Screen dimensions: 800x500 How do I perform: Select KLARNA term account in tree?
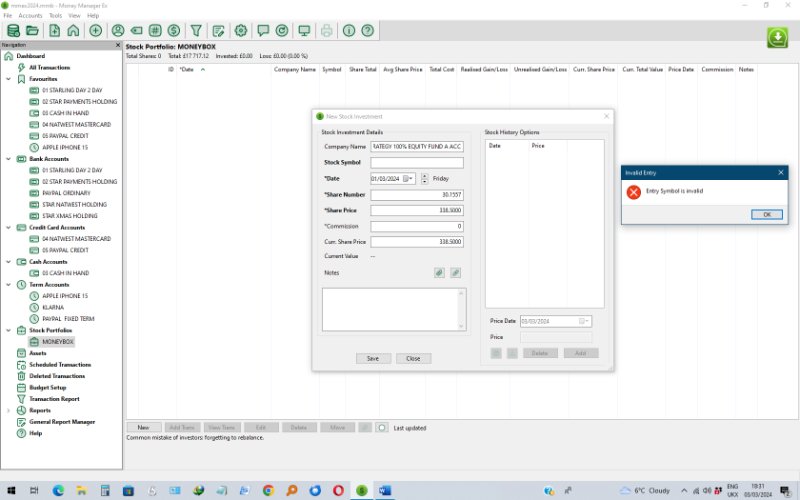click(x=53, y=307)
